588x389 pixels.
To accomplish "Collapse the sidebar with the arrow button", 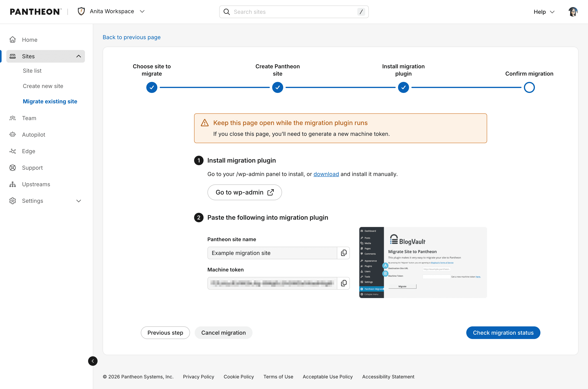I will pos(93,361).
